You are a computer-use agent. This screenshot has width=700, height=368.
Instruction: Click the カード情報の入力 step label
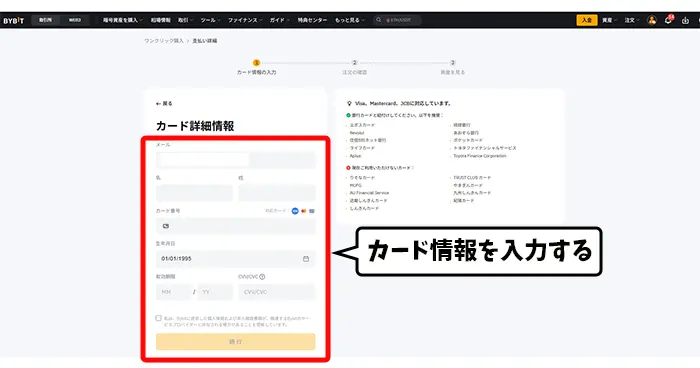pyautogui.click(x=256, y=72)
